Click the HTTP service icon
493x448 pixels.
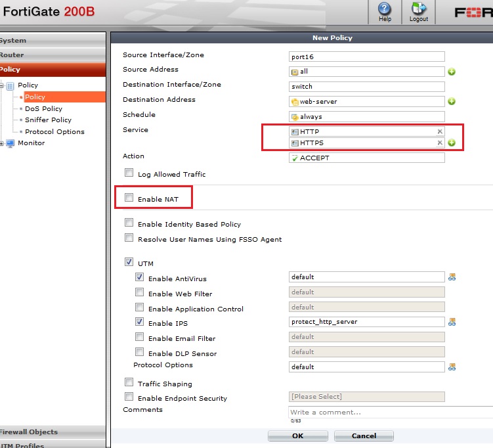coord(295,132)
